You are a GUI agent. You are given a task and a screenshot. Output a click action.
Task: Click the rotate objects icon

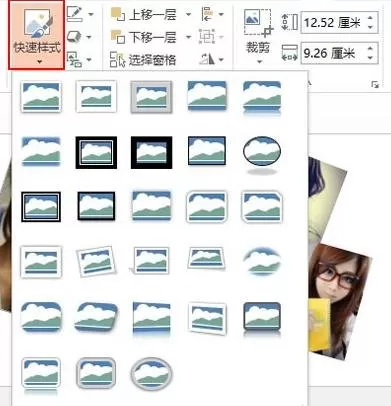pyautogui.click(x=207, y=59)
